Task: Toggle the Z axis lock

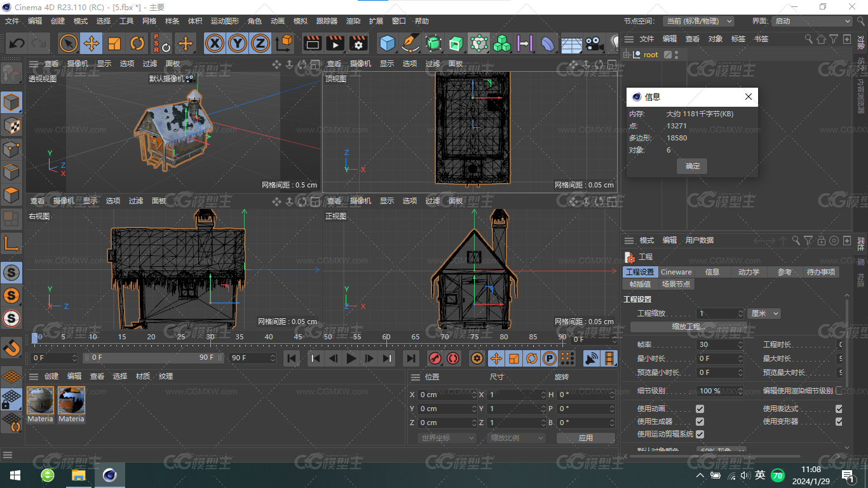Action: point(260,43)
